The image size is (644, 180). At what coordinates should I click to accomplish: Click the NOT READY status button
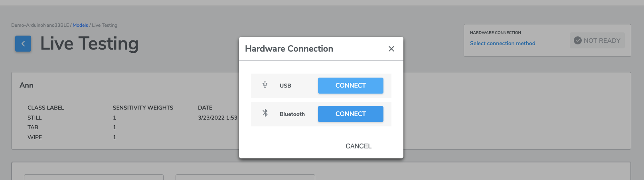[597, 40]
